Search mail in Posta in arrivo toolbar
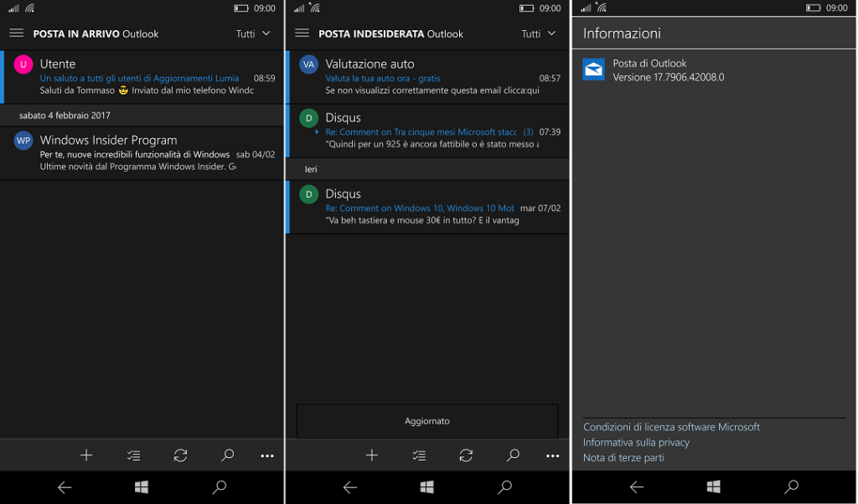 click(227, 455)
